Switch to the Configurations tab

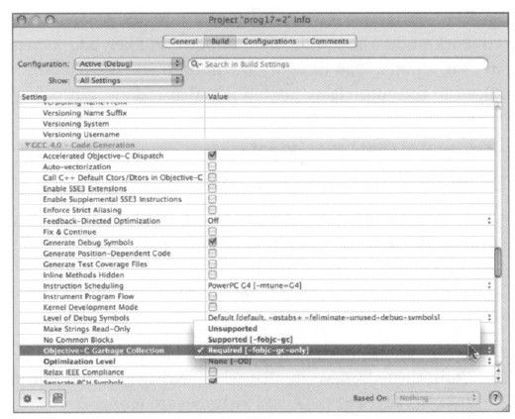tap(269, 41)
